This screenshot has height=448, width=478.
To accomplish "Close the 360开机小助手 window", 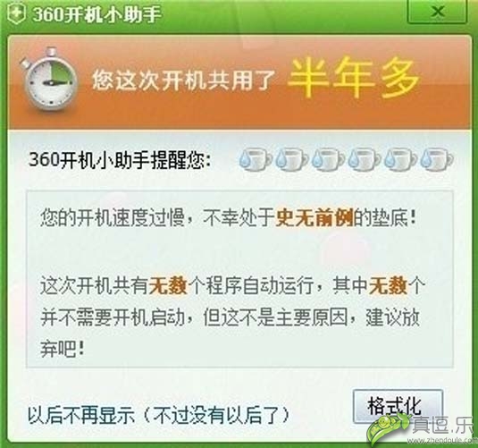I will (437, 12).
